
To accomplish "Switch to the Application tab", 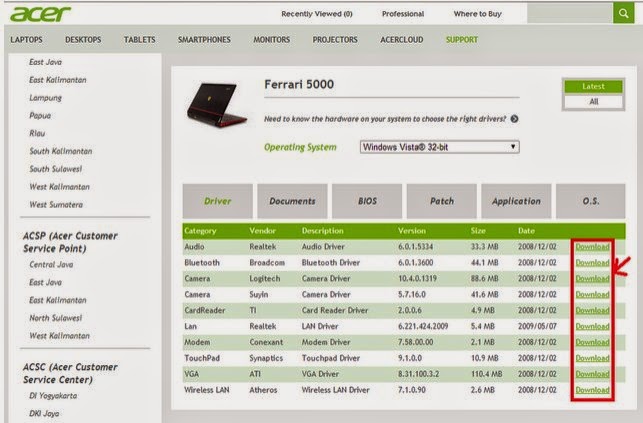I will coord(516,201).
